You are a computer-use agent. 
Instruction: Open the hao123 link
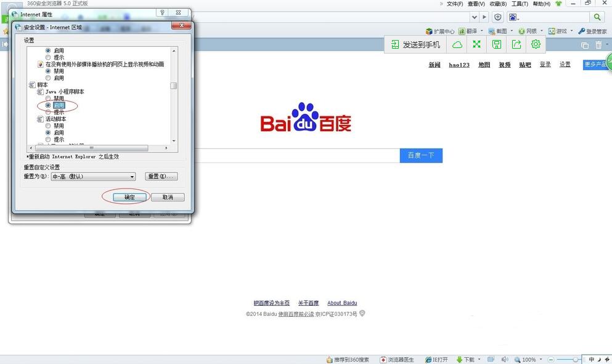click(x=459, y=65)
